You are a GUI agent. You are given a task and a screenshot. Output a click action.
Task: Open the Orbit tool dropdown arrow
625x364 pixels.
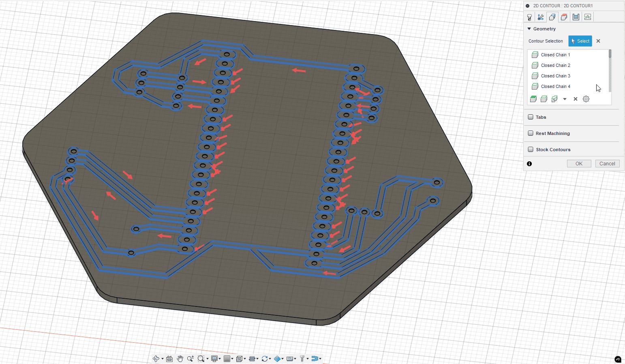(x=163, y=359)
